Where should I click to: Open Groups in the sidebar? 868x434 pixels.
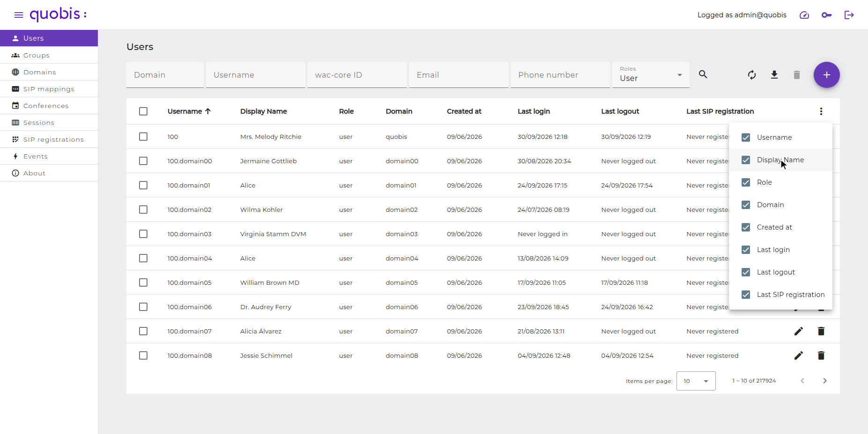coord(49,55)
